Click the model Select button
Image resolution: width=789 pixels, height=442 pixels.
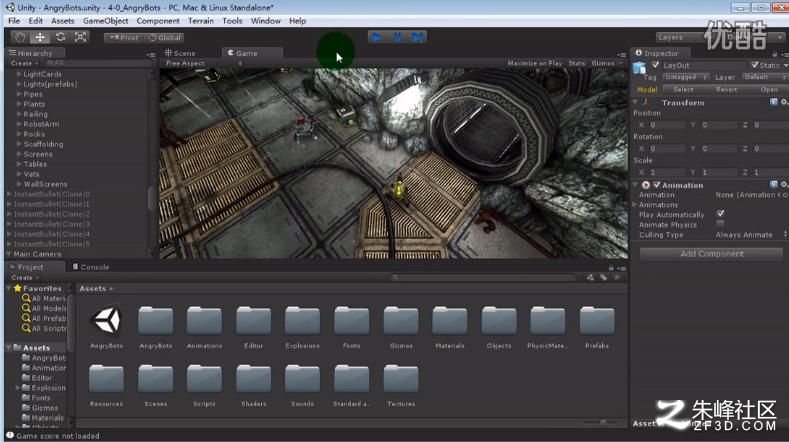(x=683, y=90)
